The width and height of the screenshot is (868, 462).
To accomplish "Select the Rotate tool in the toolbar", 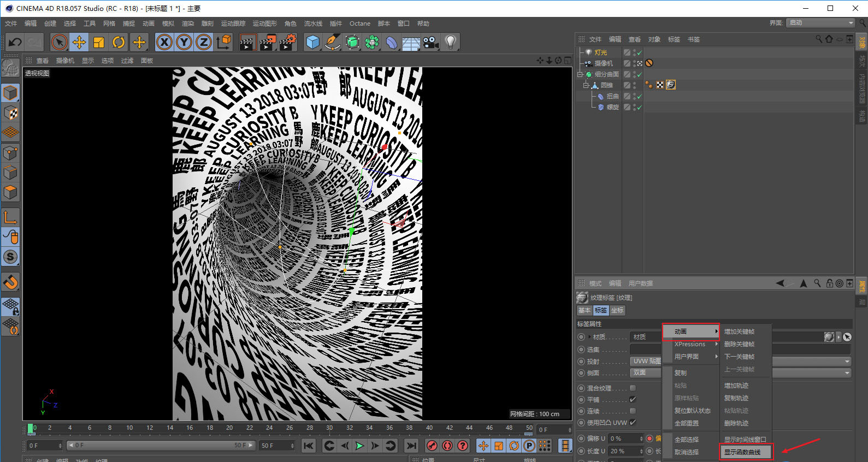I will [x=119, y=42].
